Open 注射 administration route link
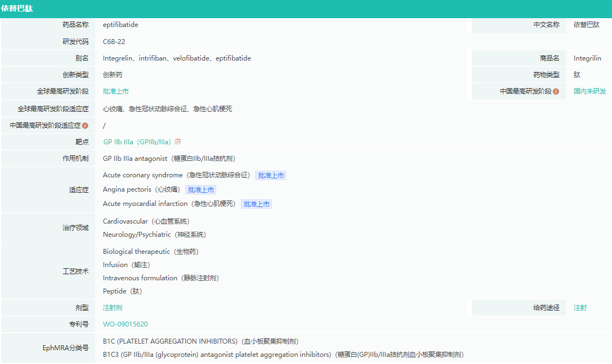The width and height of the screenshot is (612, 364). pyautogui.click(x=580, y=307)
